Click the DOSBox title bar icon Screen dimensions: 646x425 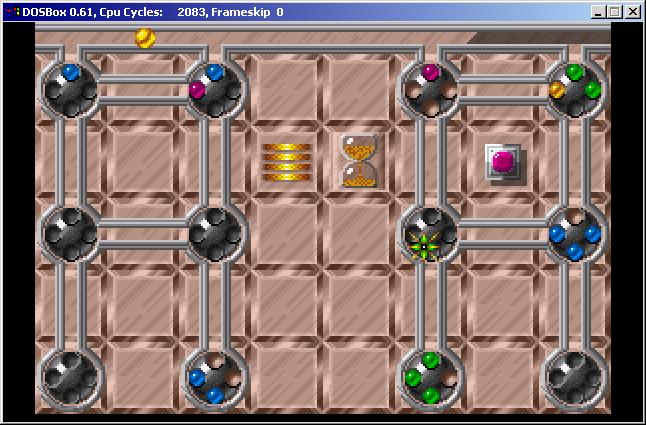[12, 12]
